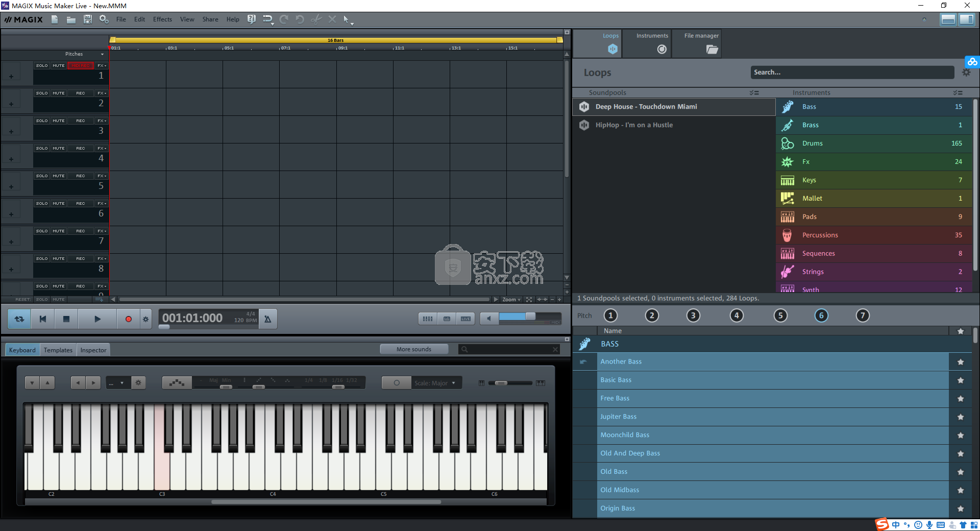The image size is (980, 531).
Task: Toggle the metronome
Action: click(x=268, y=319)
